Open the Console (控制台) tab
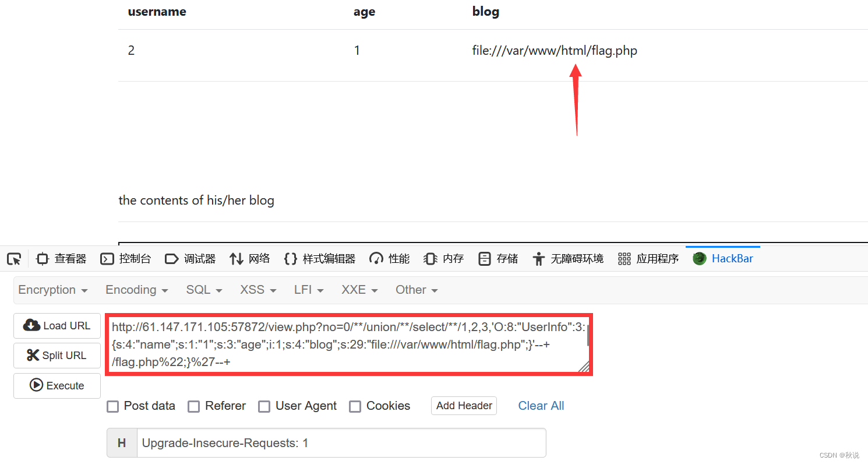Screen dimensions: 868x464 [126, 259]
